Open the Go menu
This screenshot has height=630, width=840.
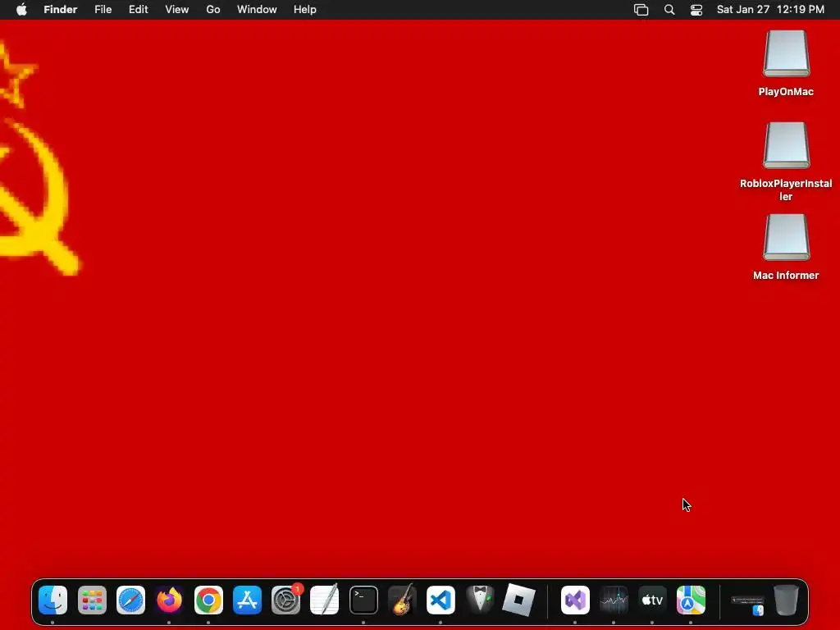213,10
